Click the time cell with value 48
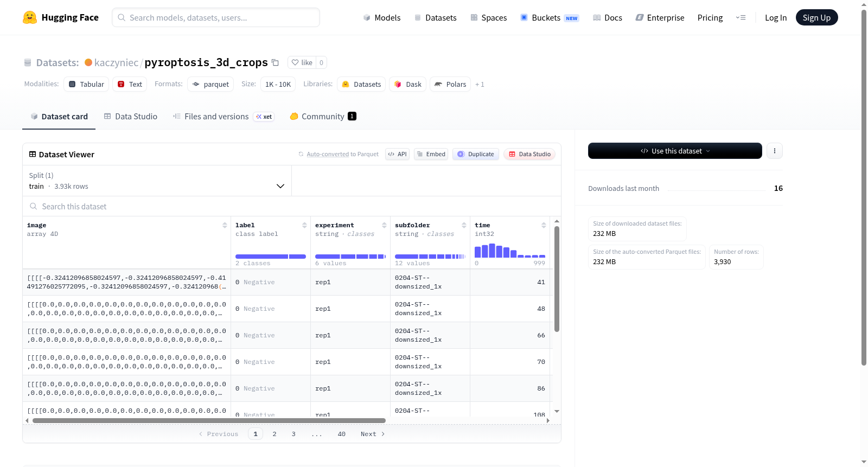The height and width of the screenshot is (467, 868). pyautogui.click(x=510, y=309)
